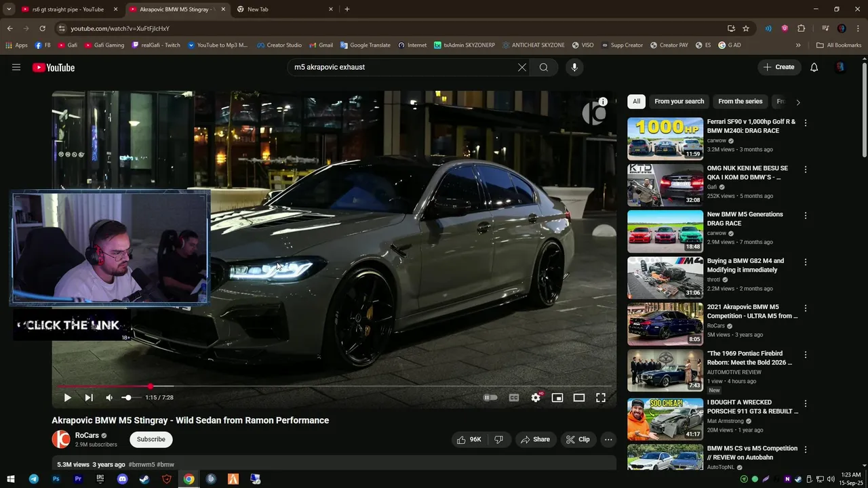Screen dimensions: 868x488
Task: Open RoCars channel avatar
Action: pyautogui.click(x=61, y=439)
